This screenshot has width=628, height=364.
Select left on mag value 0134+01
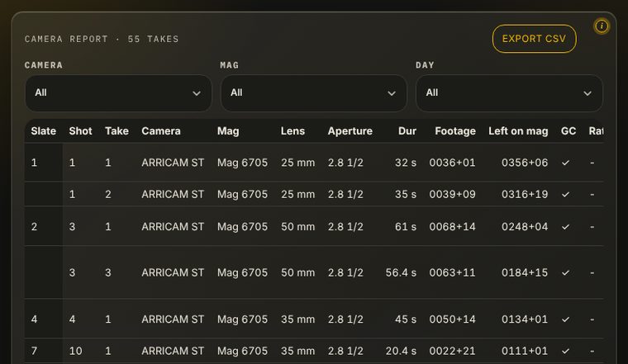coord(525,319)
